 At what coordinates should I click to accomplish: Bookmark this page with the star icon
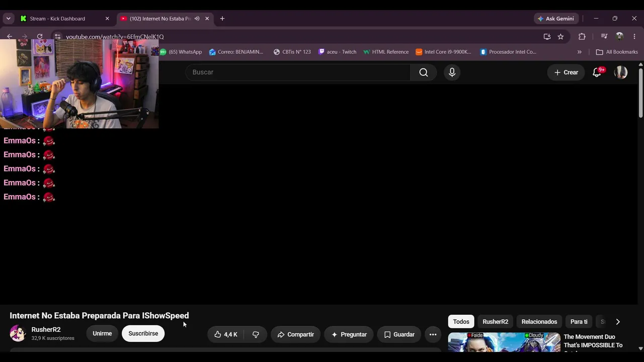pos(560,36)
